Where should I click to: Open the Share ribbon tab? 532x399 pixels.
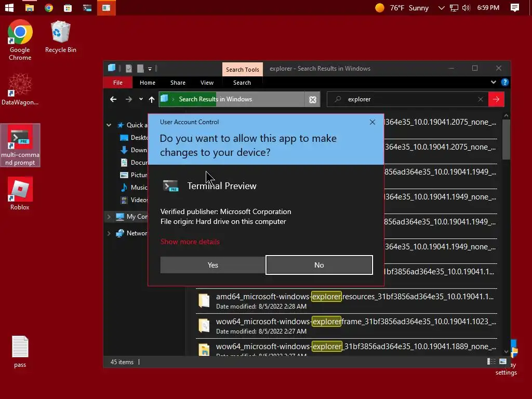178,83
